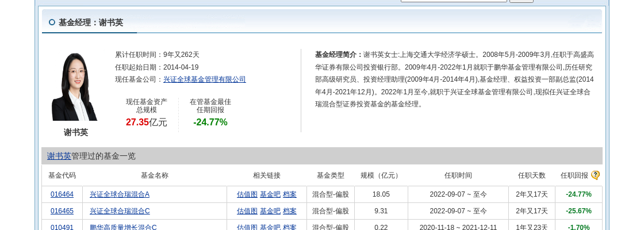Screen dimensions: 644x230
Task: Click the 规模（亿元） column header
Action: tap(381, 175)
